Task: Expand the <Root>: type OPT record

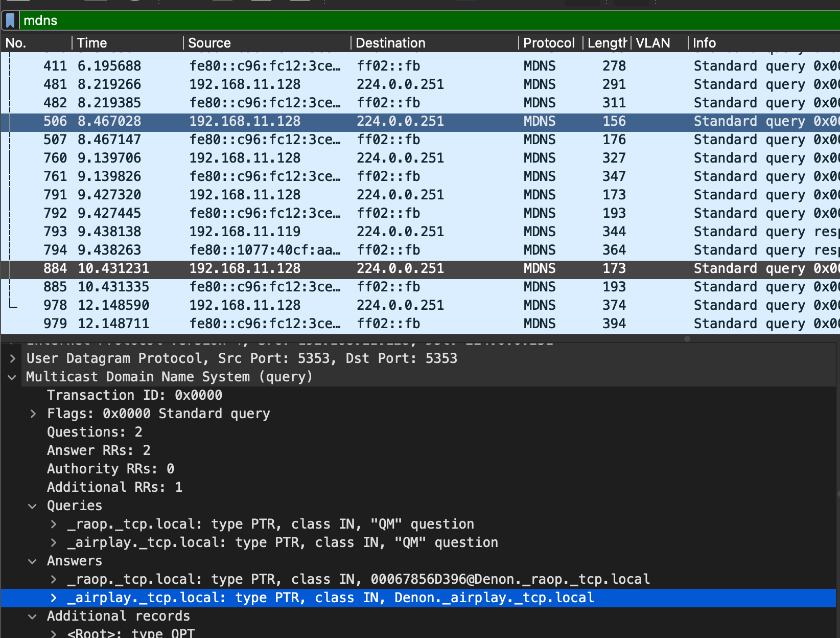Action: (x=54, y=633)
